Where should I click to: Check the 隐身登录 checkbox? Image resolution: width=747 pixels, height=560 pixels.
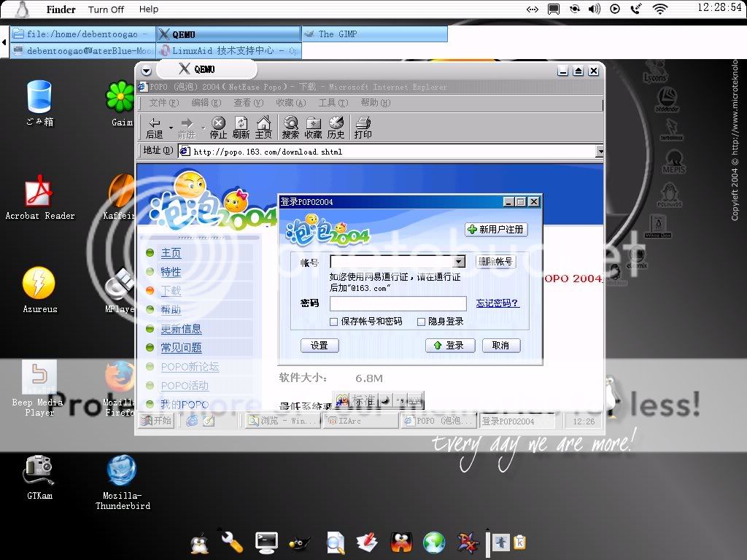(x=421, y=322)
